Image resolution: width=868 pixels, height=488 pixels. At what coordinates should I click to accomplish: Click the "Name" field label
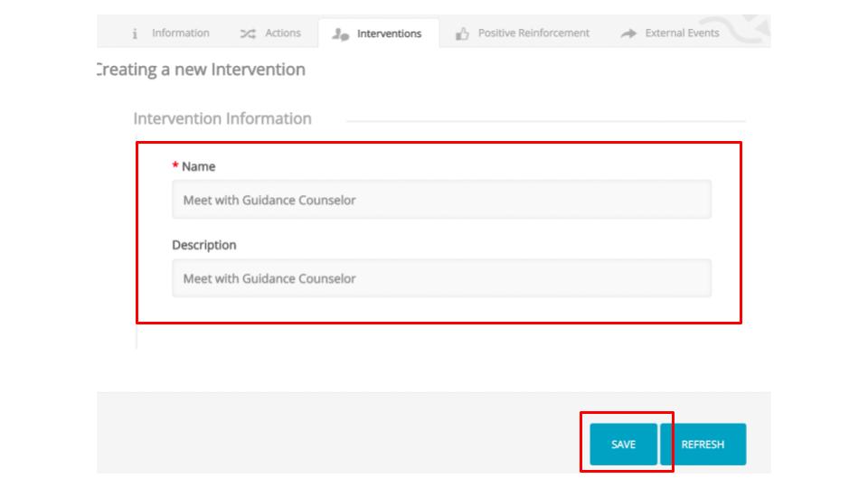(199, 167)
